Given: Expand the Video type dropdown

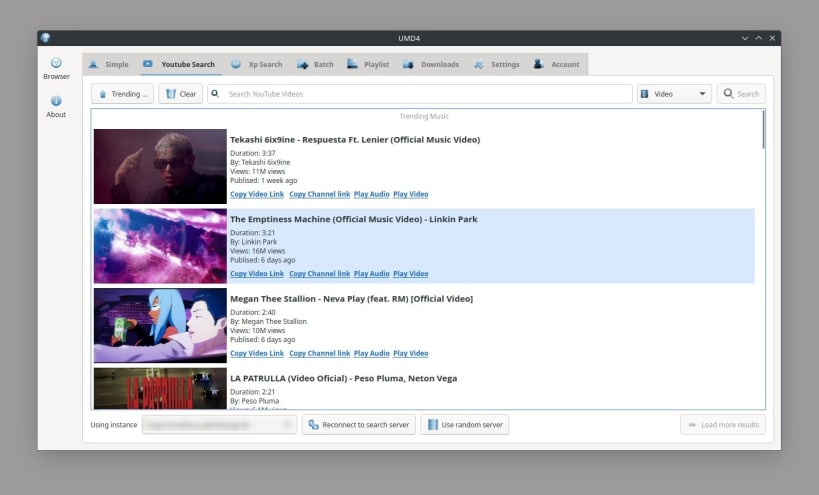Looking at the screenshot, I should (674, 94).
